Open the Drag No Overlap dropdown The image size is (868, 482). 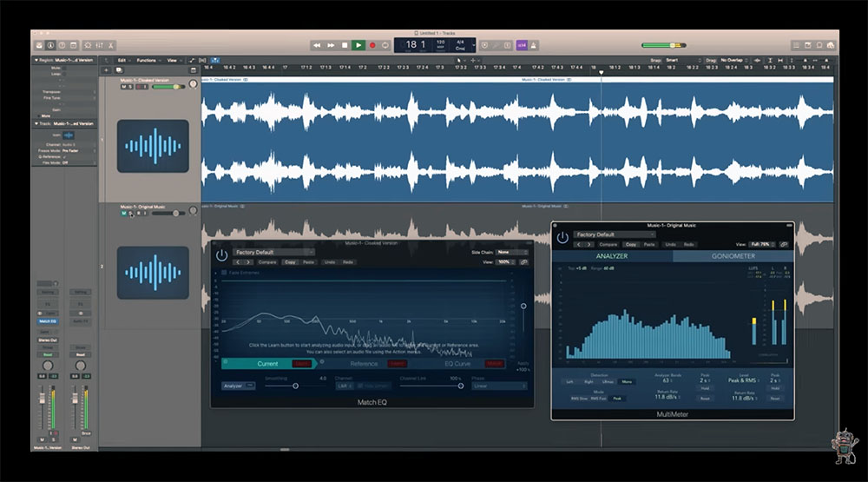[x=733, y=61]
